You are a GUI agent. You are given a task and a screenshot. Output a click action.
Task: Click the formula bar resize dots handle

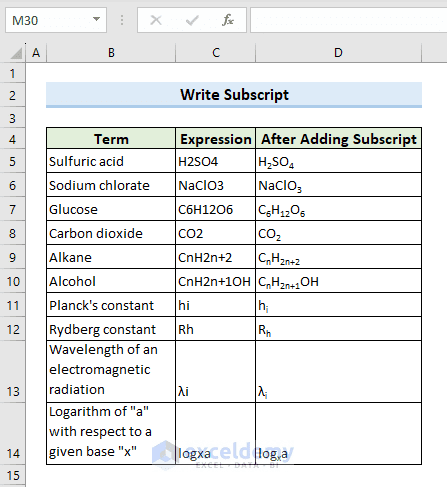pyautogui.click(x=122, y=20)
